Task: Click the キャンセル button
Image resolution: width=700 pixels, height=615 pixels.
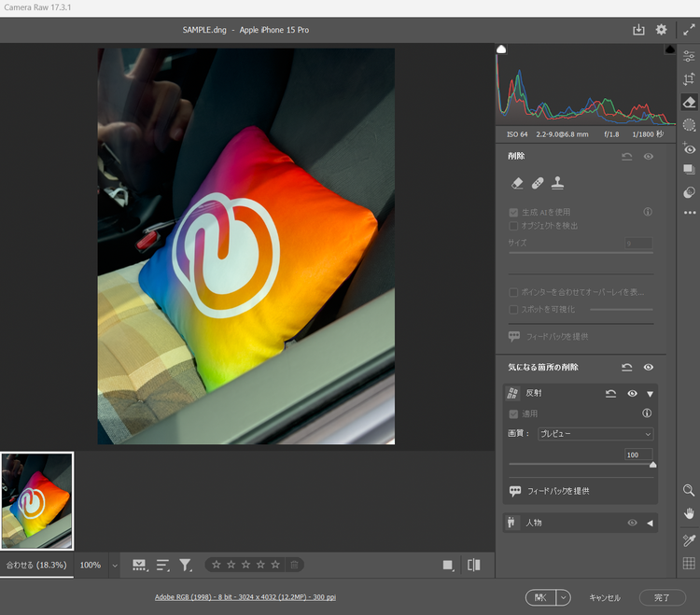Action: click(x=605, y=597)
